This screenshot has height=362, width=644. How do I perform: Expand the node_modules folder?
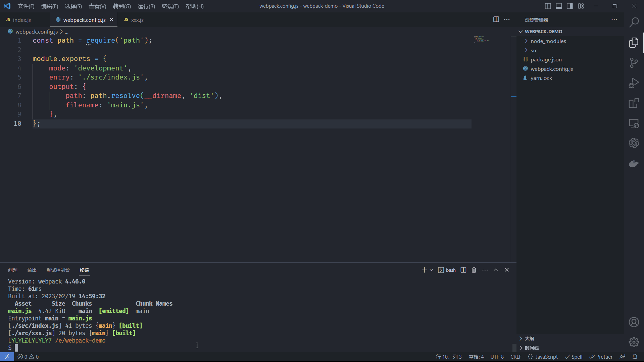548,41
